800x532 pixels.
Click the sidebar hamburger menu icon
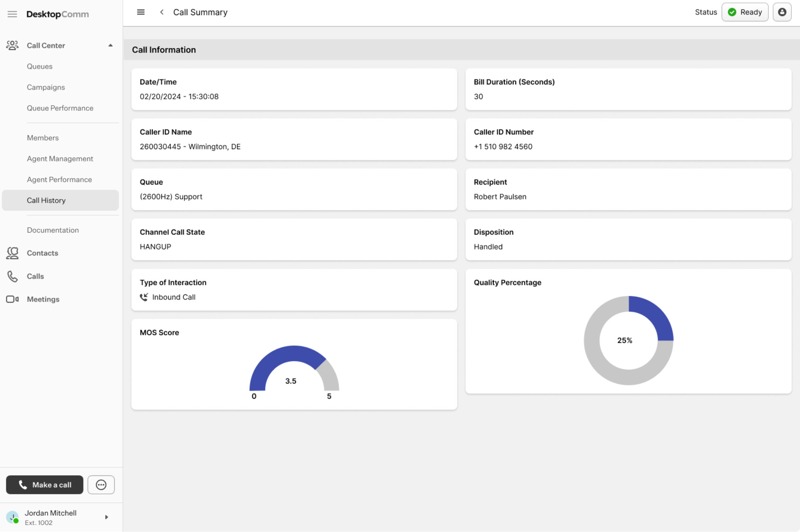[12, 14]
